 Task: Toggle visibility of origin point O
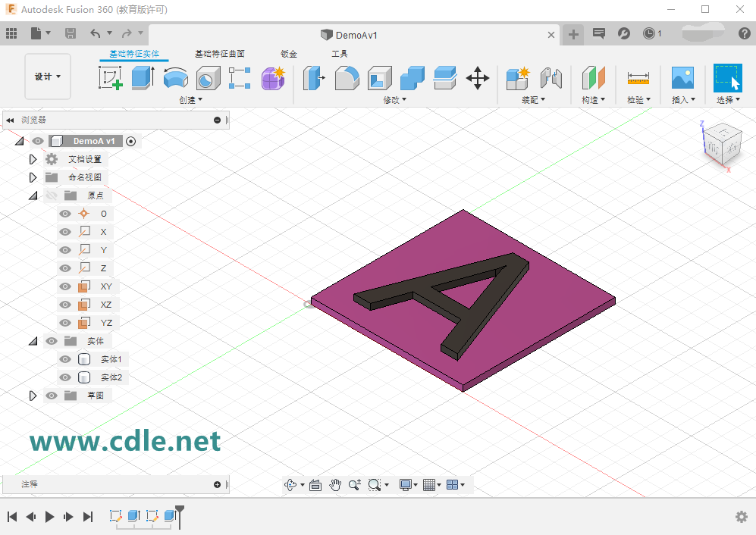(x=65, y=214)
